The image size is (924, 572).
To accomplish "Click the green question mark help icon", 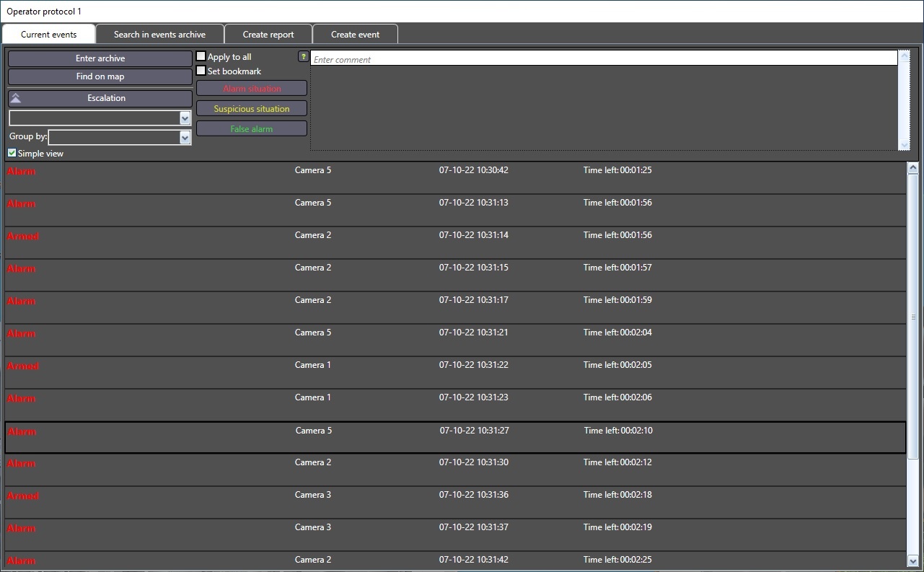I will [x=303, y=56].
